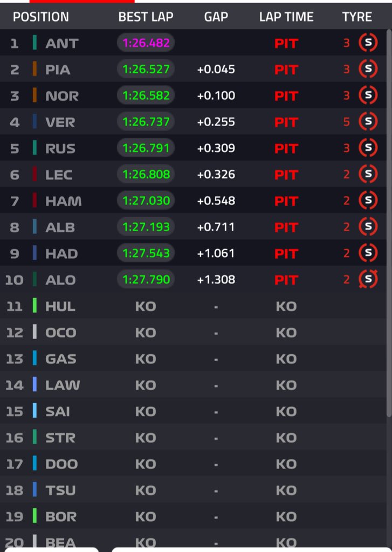Click the TYRE column header

(357, 17)
